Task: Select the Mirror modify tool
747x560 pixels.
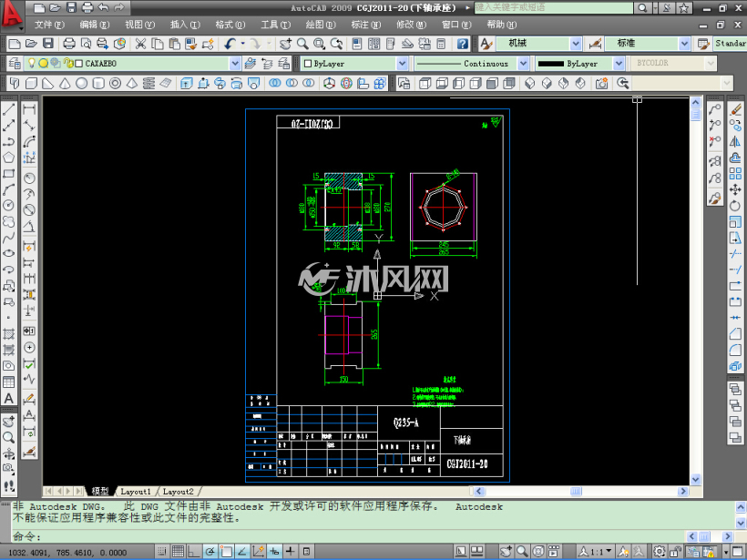Action: coord(735,142)
